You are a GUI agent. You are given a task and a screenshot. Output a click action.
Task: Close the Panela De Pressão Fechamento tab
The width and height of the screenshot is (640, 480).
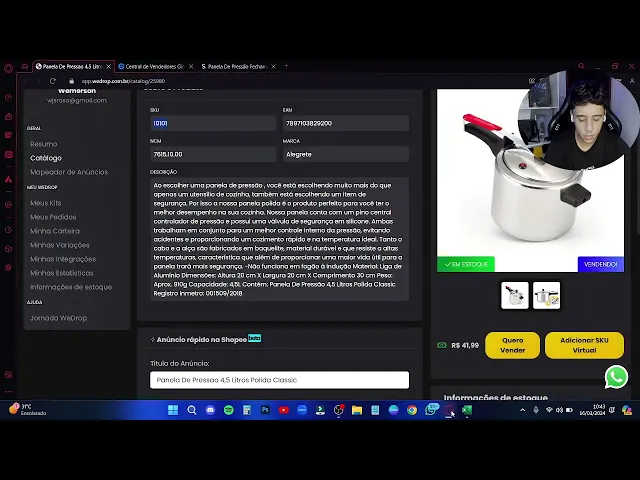click(273, 67)
